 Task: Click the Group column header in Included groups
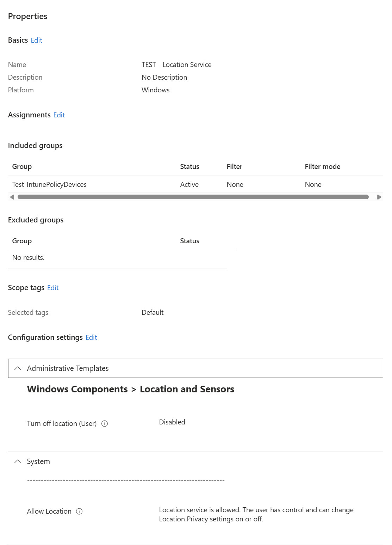click(x=22, y=166)
